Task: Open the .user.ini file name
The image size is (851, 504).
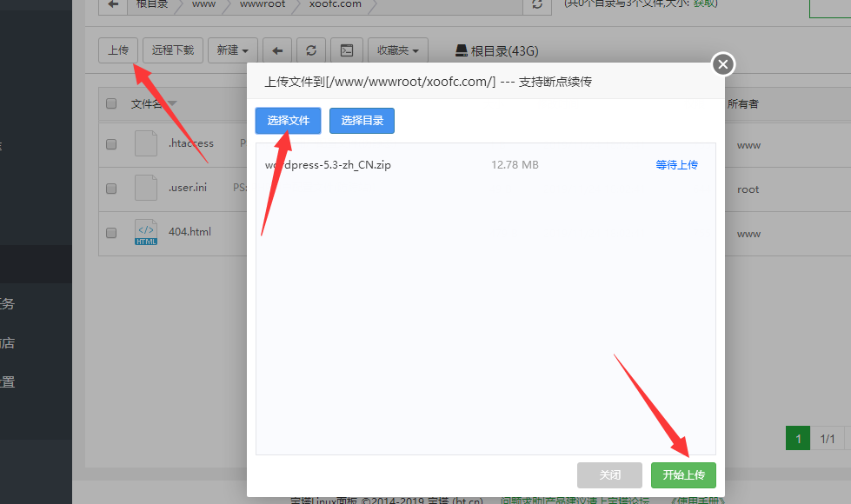Action: (x=188, y=188)
